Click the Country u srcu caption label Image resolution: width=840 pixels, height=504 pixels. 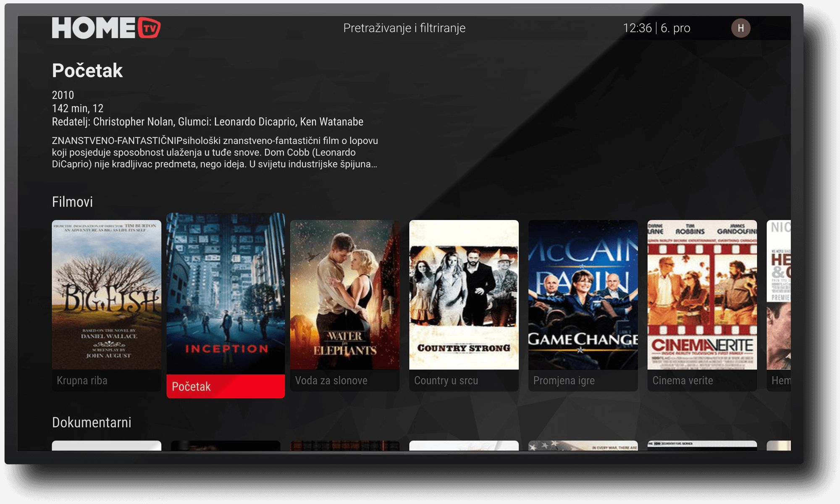pyautogui.click(x=446, y=381)
